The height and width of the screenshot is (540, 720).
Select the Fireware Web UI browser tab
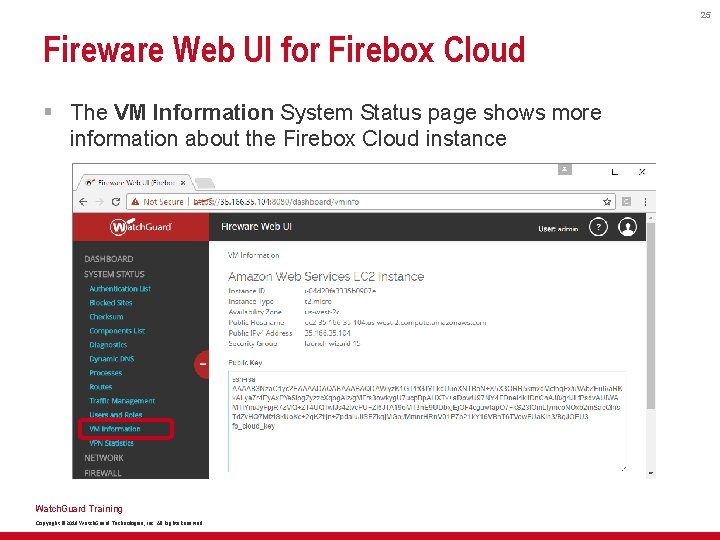[x=133, y=183]
